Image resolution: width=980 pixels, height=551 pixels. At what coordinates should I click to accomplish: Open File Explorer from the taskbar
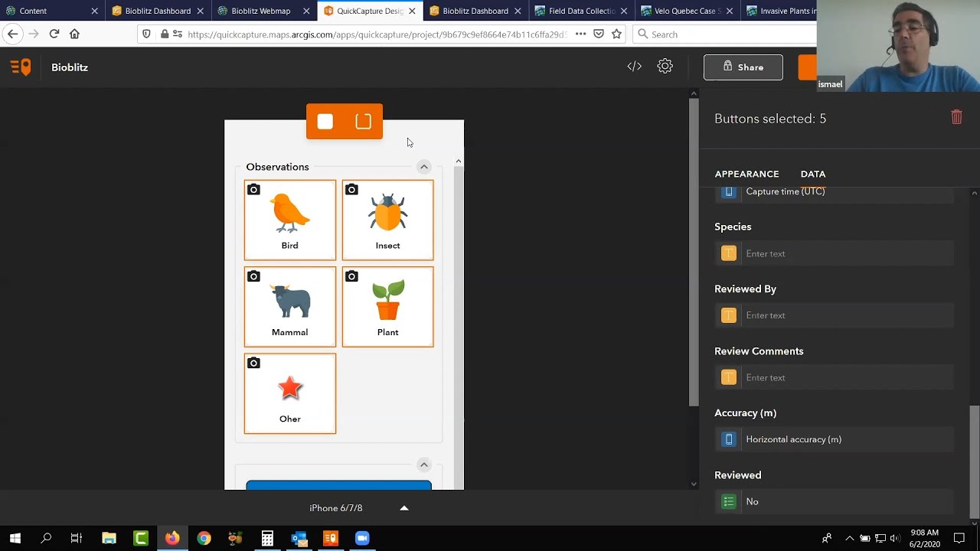click(x=109, y=538)
